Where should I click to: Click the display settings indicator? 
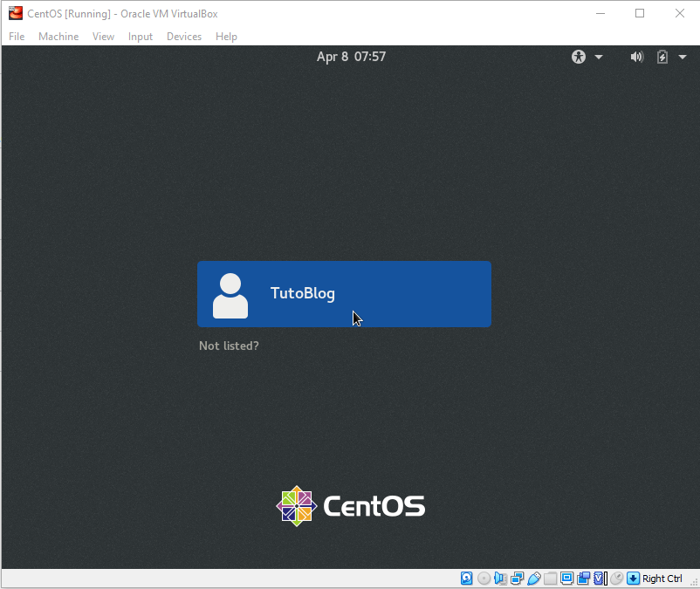coord(567,579)
